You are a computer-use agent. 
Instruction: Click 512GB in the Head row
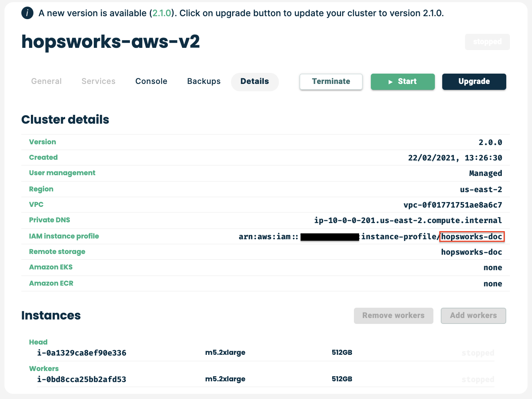tap(342, 353)
